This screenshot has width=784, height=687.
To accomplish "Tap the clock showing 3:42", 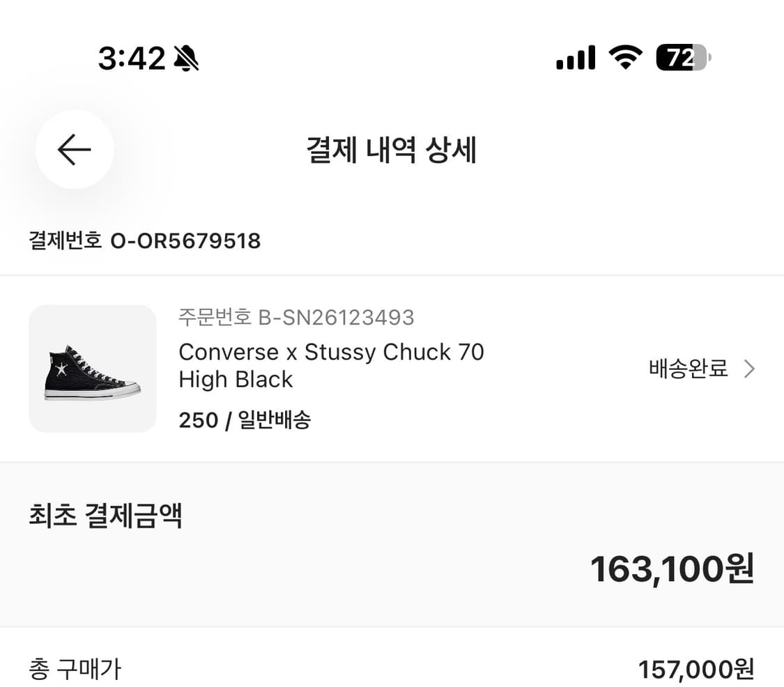I will click(130, 58).
